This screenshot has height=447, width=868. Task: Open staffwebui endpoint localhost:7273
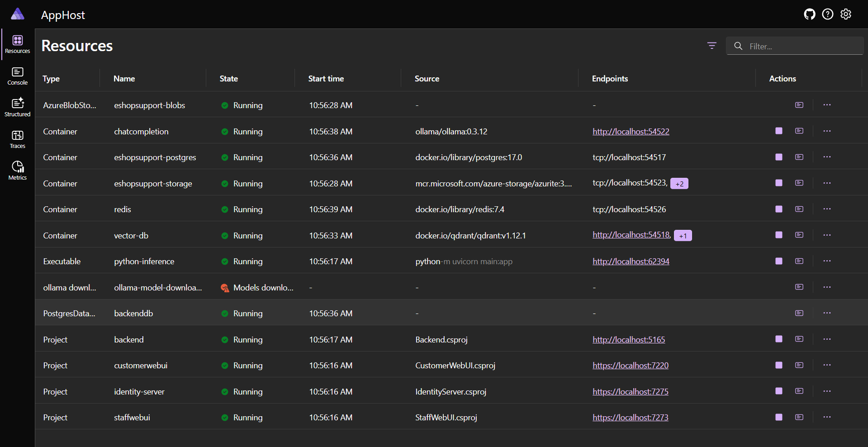(x=631, y=418)
